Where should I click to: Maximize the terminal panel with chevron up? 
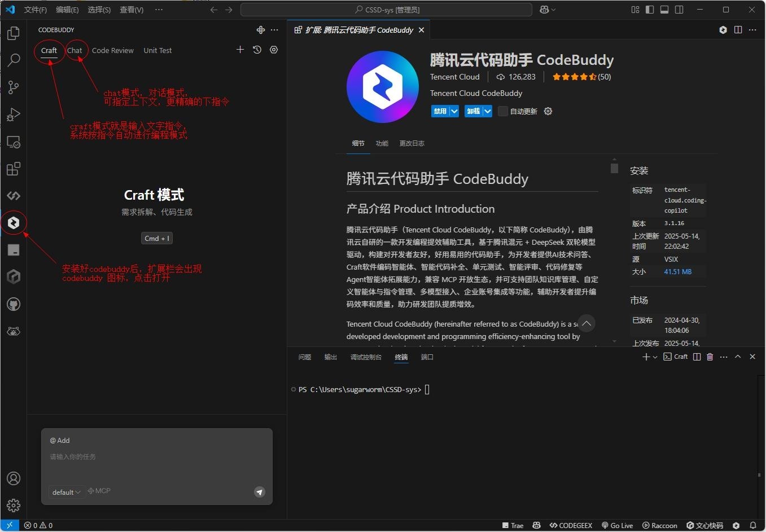[x=738, y=357]
